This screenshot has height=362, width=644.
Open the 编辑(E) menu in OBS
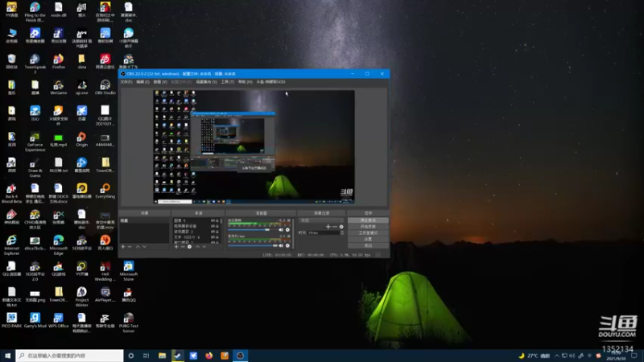tap(143, 82)
